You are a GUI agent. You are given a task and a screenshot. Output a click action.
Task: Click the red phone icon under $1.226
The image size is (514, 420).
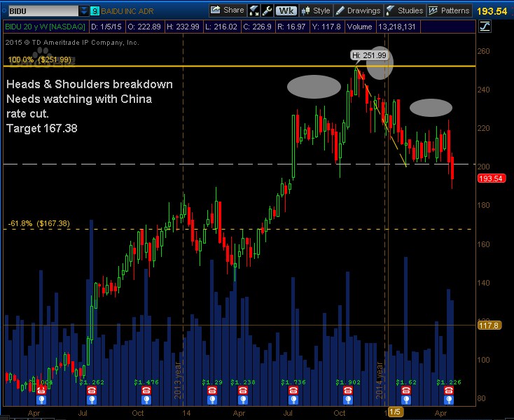coord(449,391)
